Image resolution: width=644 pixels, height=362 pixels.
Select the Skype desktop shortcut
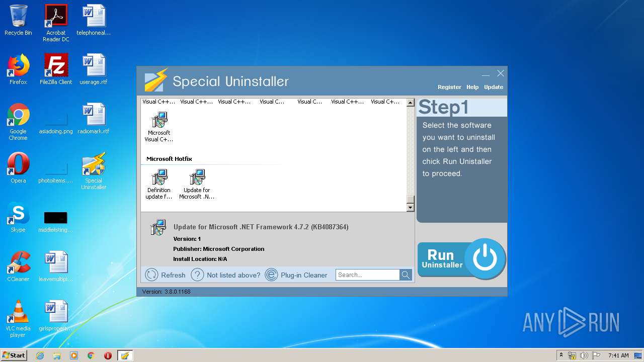tap(18, 217)
